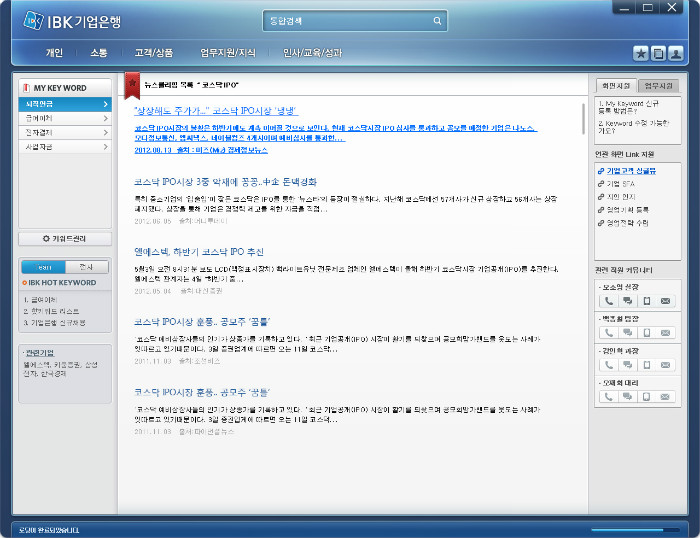
Task: Click the 통합검색 search input field
Action: (345, 20)
